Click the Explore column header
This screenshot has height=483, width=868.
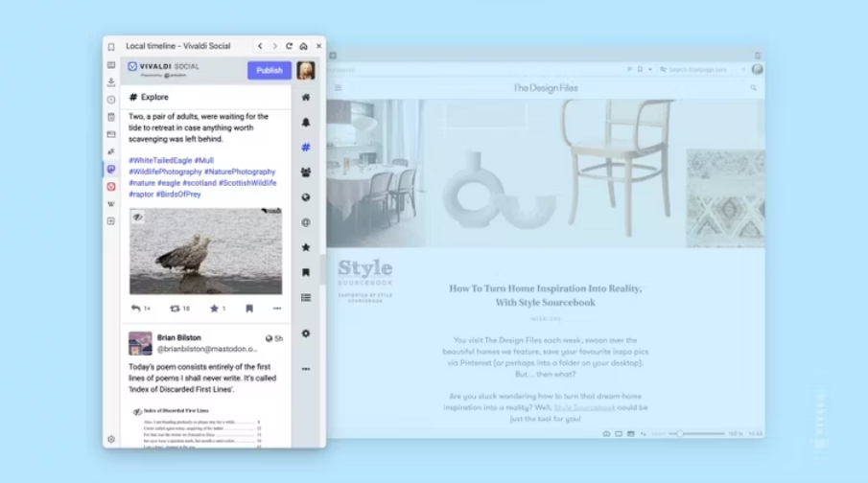[206, 98]
